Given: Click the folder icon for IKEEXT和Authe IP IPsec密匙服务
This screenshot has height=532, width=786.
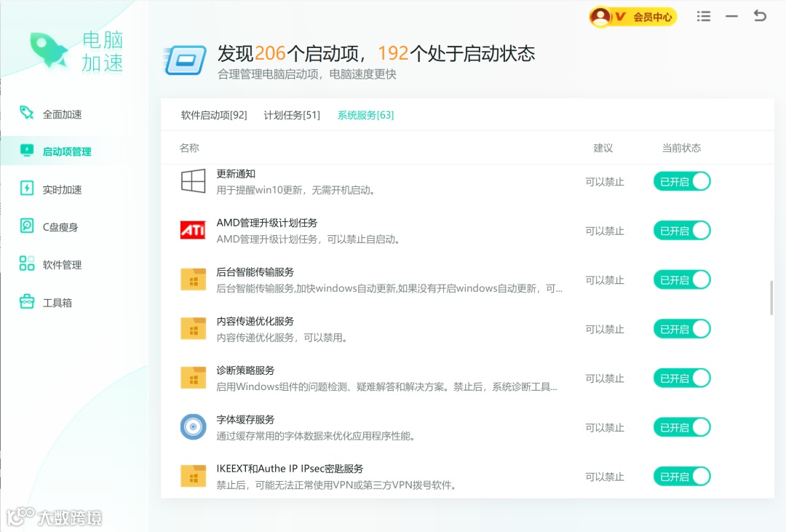Looking at the screenshot, I should point(193,476).
